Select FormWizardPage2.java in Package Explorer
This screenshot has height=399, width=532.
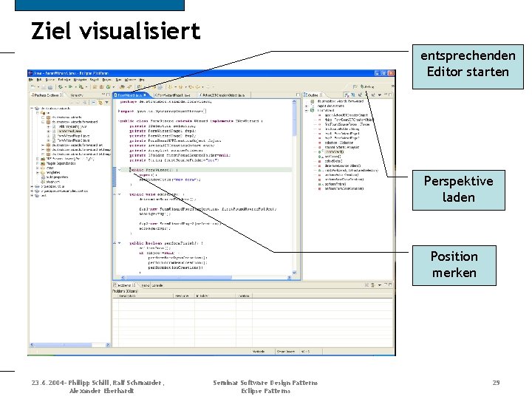(x=74, y=140)
